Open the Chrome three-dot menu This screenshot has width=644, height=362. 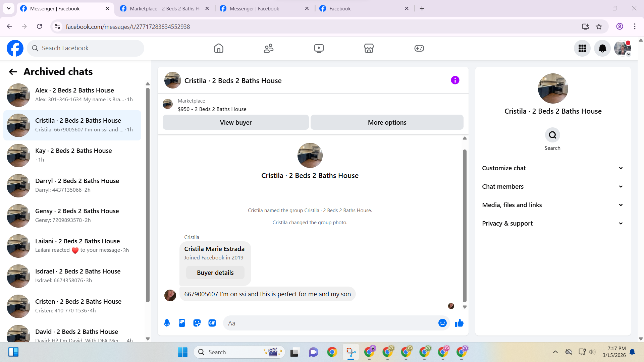(635, 26)
